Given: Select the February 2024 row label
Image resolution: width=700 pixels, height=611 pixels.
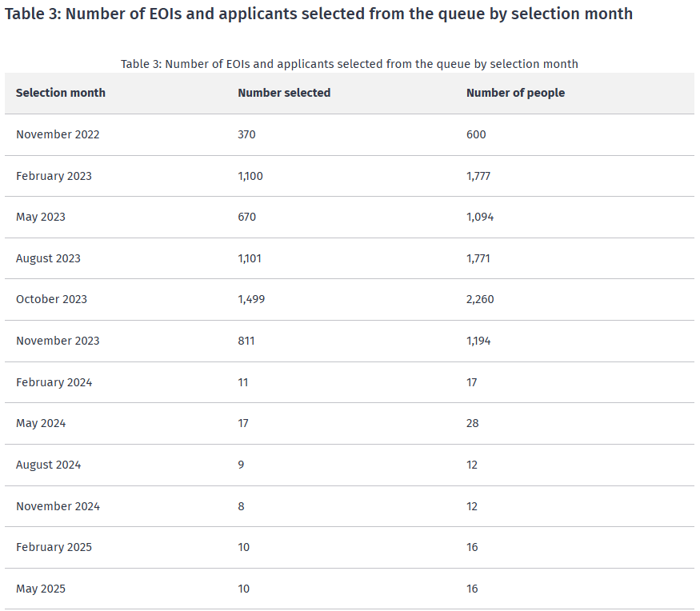Looking at the screenshot, I should click(x=54, y=382).
